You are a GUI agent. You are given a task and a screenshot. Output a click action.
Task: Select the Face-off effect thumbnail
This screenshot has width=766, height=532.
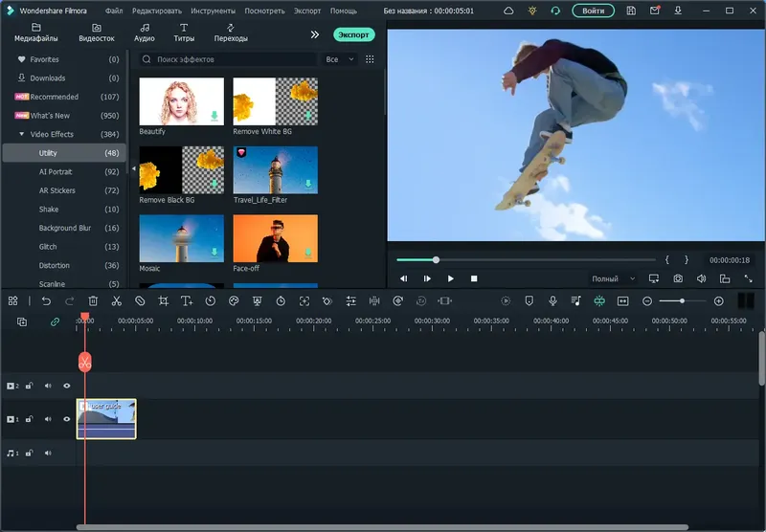276,238
